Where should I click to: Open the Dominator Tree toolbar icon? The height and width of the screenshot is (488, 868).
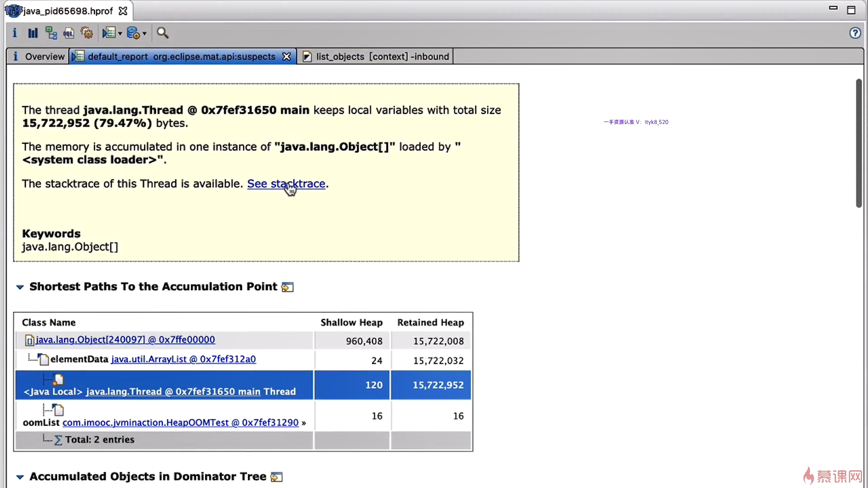pos(51,33)
